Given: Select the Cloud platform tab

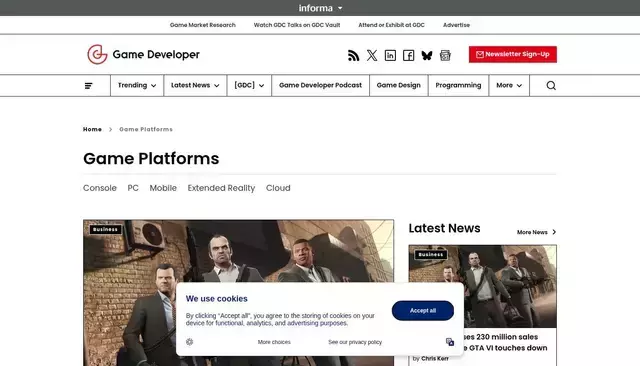Looking at the screenshot, I should 278,188.
